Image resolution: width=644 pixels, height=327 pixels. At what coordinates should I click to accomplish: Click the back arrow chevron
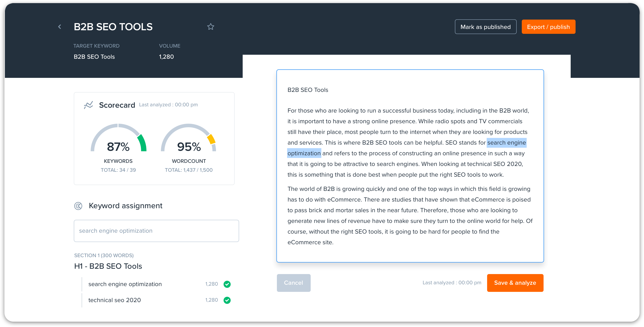pos(60,27)
